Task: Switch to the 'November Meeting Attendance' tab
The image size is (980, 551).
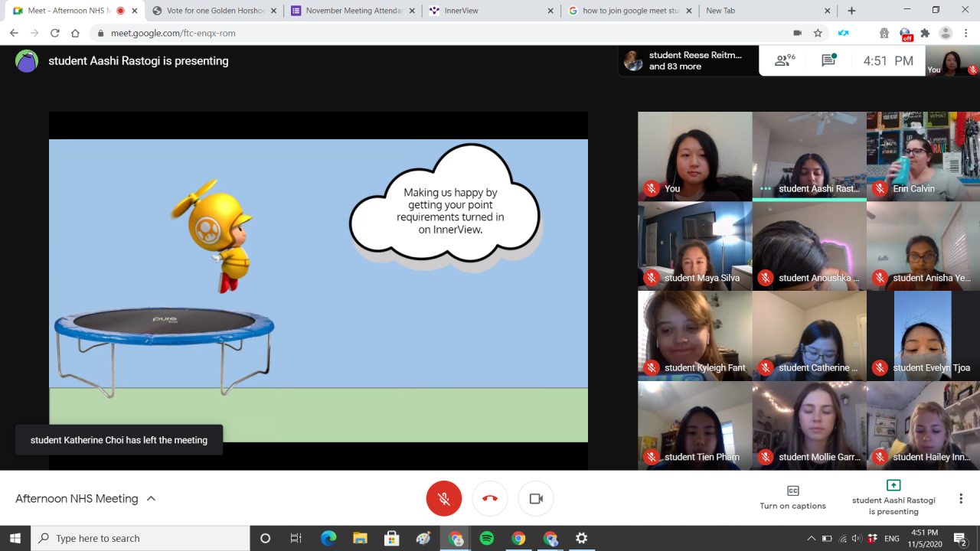Action: tap(354, 11)
